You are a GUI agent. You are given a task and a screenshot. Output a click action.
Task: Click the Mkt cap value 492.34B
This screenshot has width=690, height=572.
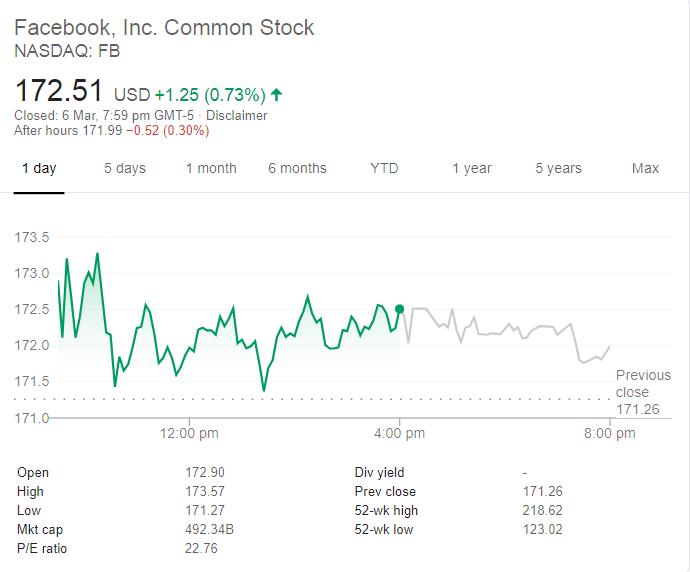tap(209, 529)
